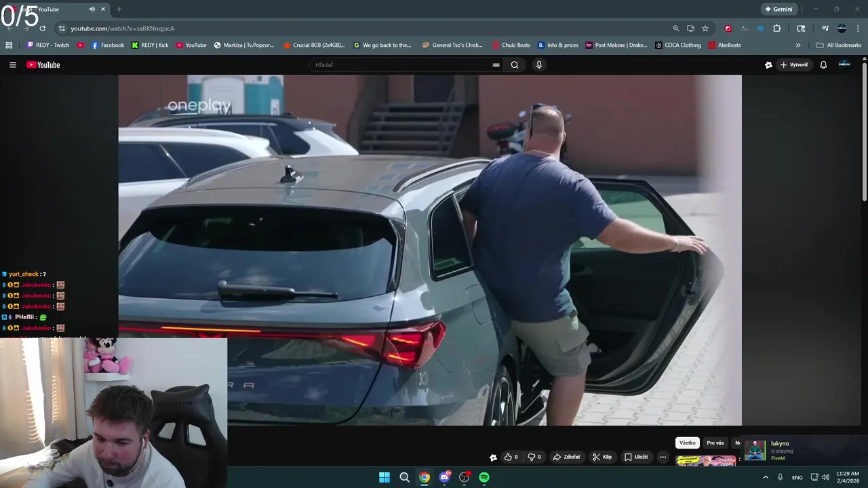Open the REDY | Kick bookmark
868x488 pixels.
tap(150, 45)
